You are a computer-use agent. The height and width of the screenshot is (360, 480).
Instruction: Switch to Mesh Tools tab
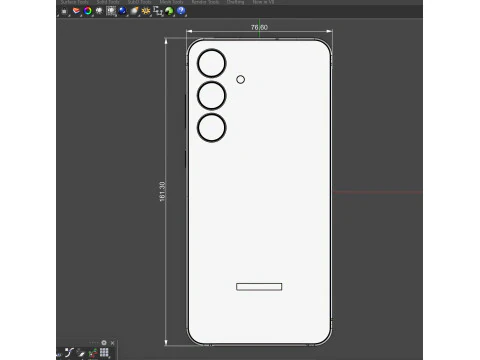(x=171, y=2)
